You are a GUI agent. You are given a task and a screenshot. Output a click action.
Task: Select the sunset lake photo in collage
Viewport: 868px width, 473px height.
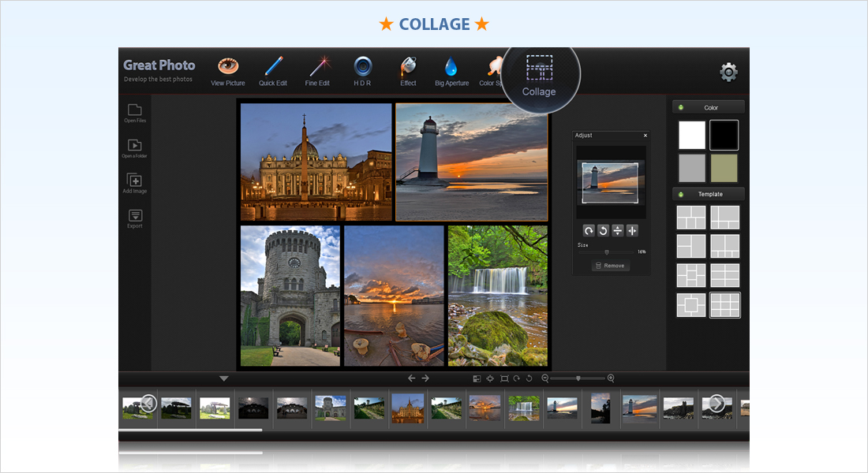pos(394,296)
